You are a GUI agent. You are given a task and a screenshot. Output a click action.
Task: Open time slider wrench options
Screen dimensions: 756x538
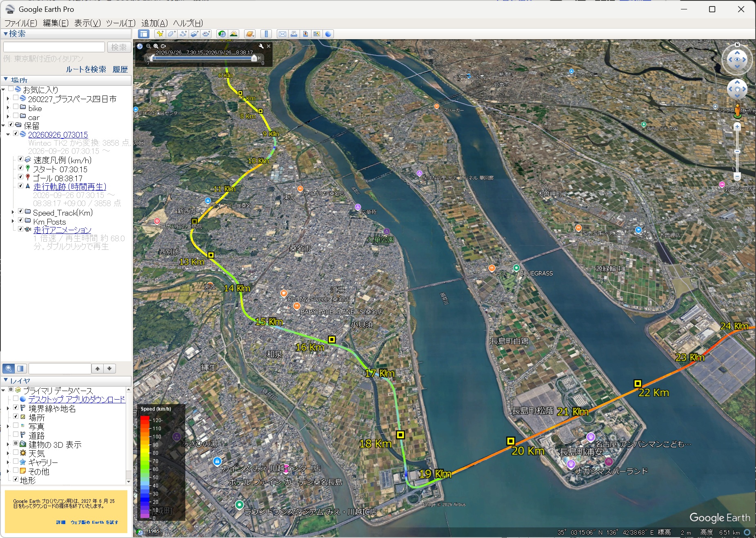261,46
